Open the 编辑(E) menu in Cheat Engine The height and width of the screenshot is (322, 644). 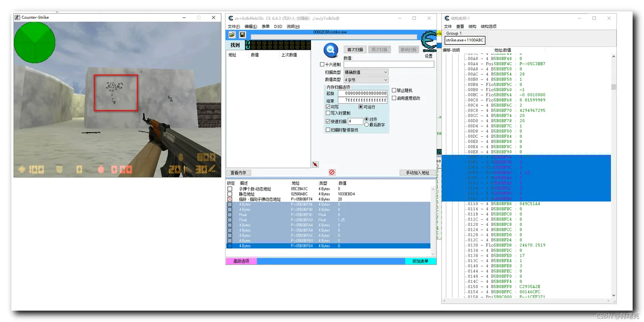pyautogui.click(x=251, y=27)
